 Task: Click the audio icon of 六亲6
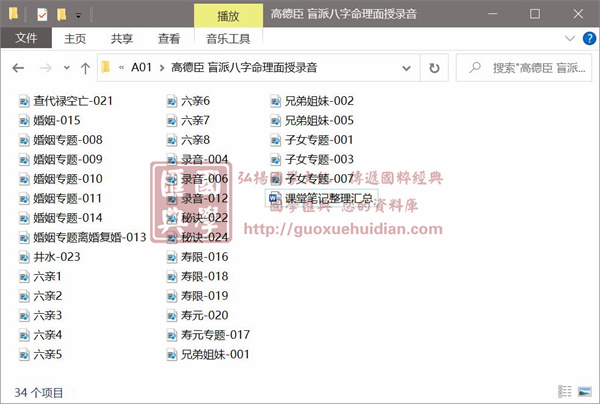[171, 101]
